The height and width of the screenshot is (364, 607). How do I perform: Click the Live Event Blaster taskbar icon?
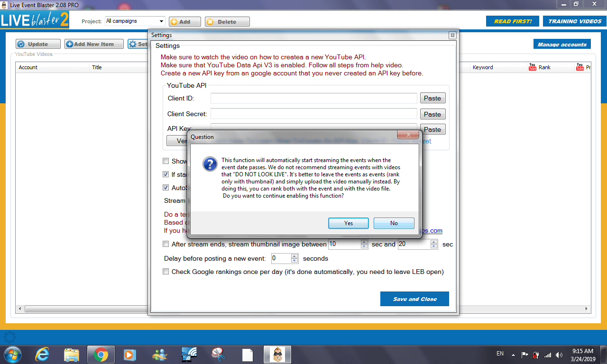click(x=277, y=355)
